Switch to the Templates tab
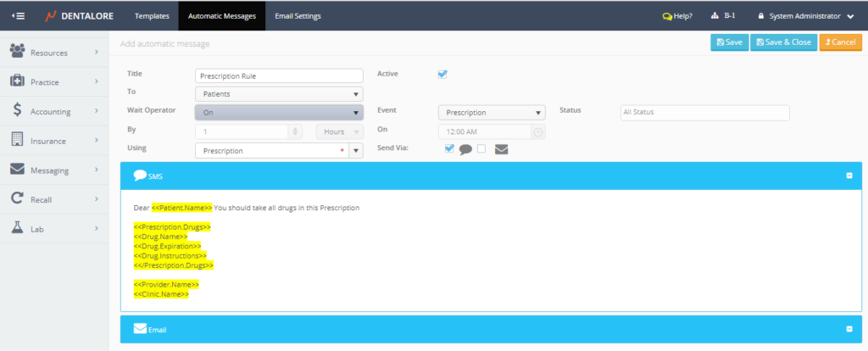 (x=152, y=15)
